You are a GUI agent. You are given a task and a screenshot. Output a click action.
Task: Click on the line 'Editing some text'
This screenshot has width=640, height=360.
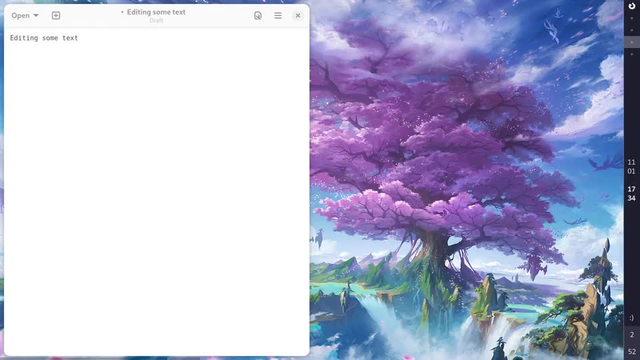tap(44, 38)
